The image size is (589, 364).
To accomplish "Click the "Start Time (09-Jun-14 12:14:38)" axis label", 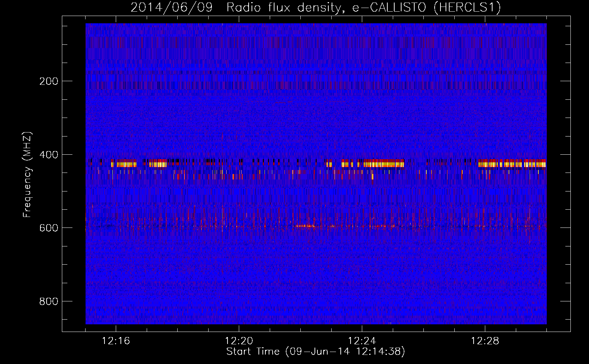I will pos(316,352).
